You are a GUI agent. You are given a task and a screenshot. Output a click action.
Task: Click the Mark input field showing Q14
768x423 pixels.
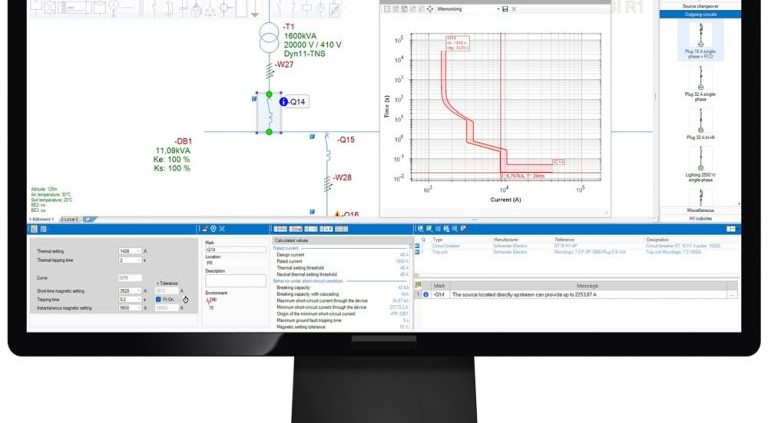(x=236, y=250)
